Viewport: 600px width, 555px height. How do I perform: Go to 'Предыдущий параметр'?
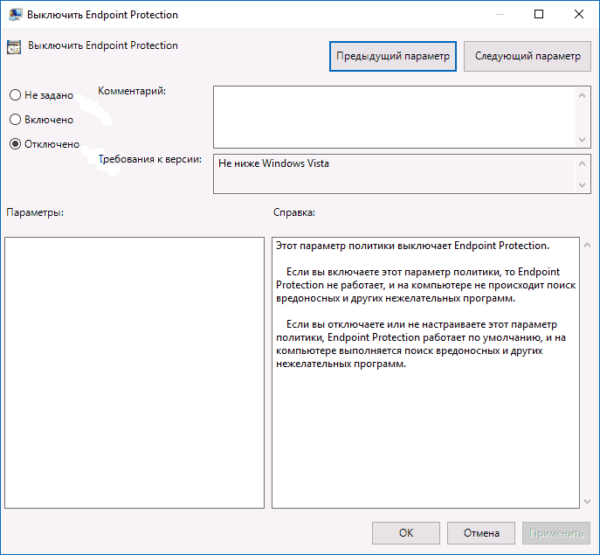click(x=393, y=56)
